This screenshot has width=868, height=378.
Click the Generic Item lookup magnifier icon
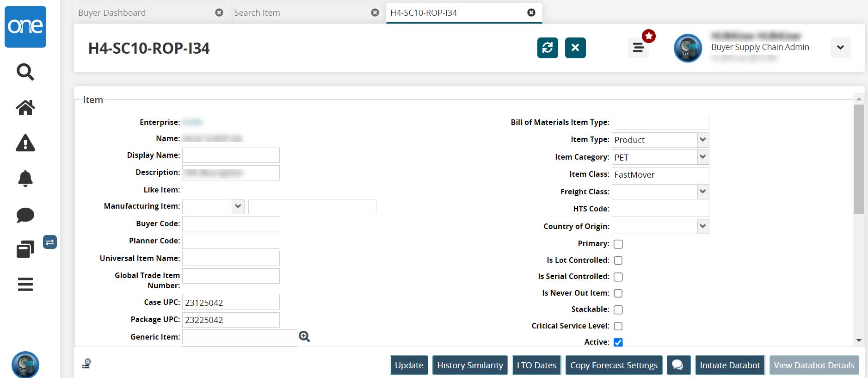click(304, 337)
